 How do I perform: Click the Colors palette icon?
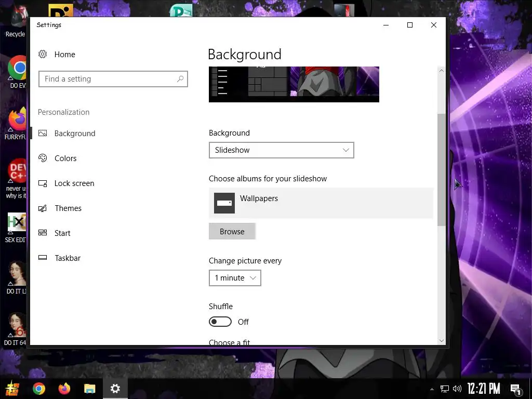[43, 158]
